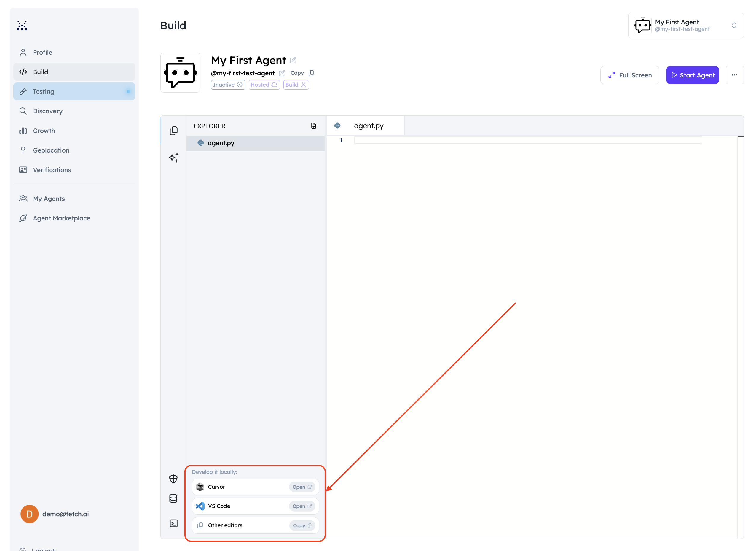Open the Testing section

point(74,91)
